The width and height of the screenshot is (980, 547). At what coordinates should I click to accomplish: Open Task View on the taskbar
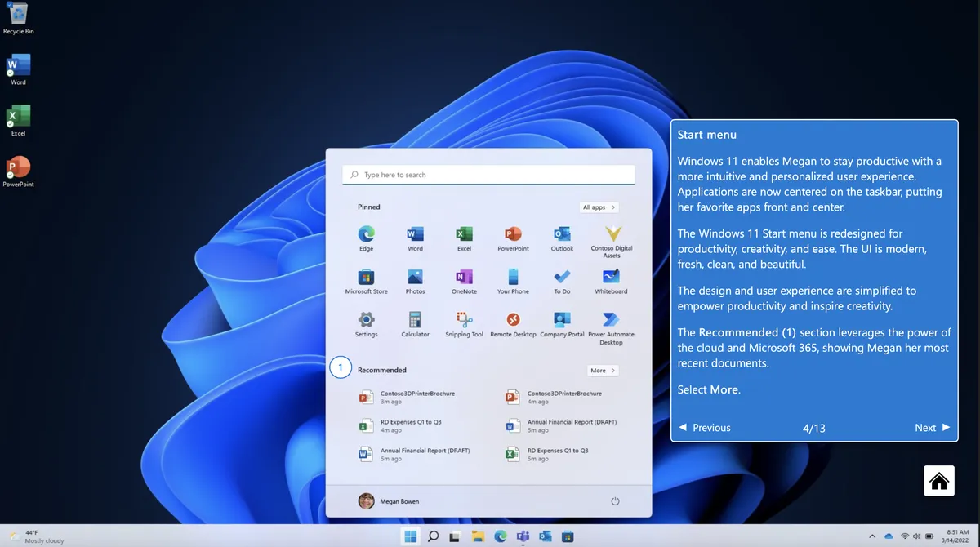[x=456, y=536]
